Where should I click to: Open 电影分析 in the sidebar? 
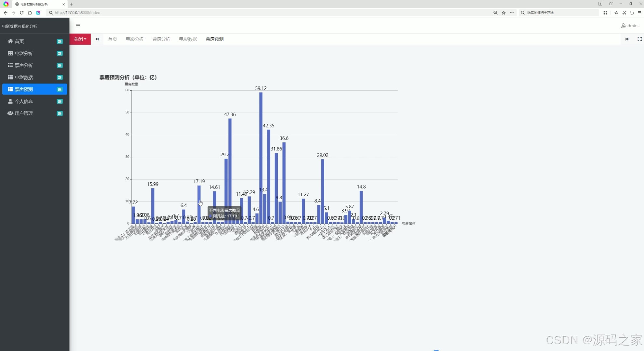23,53
